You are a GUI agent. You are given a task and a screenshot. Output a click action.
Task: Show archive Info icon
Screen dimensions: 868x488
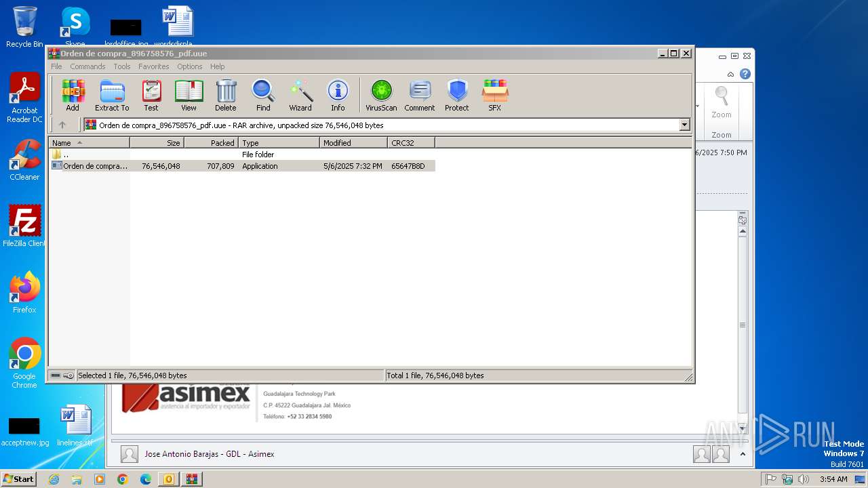338,95
